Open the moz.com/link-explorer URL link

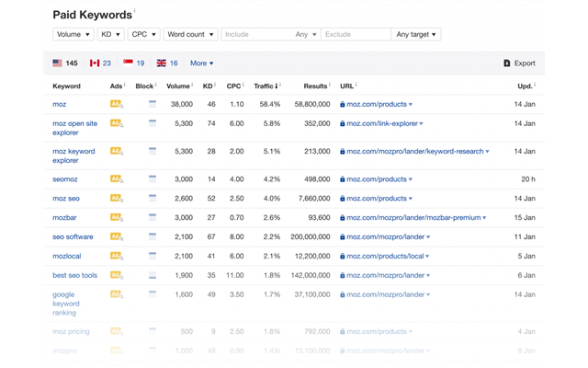tap(382, 123)
